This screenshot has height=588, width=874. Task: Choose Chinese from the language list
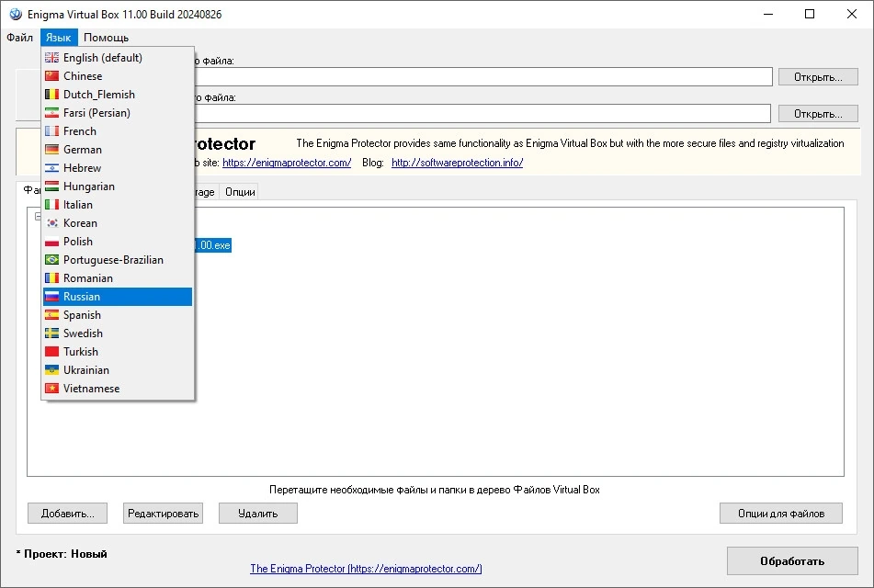click(118, 76)
